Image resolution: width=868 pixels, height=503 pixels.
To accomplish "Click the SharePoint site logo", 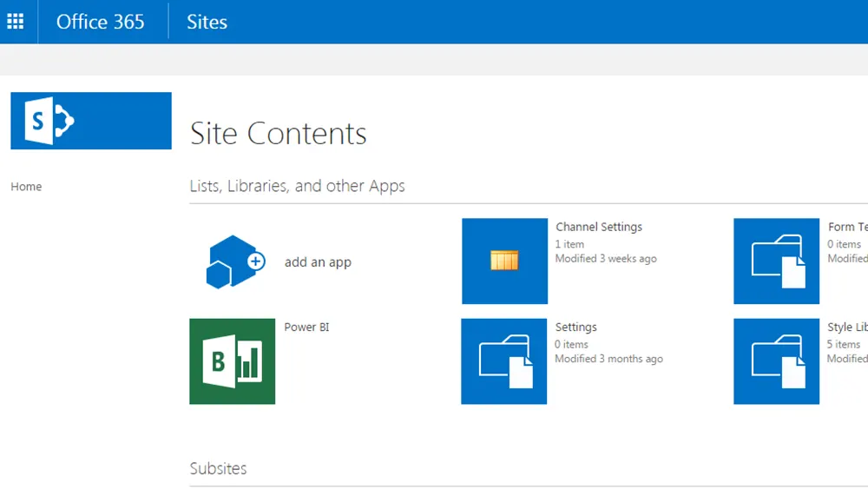I will (91, 121).
